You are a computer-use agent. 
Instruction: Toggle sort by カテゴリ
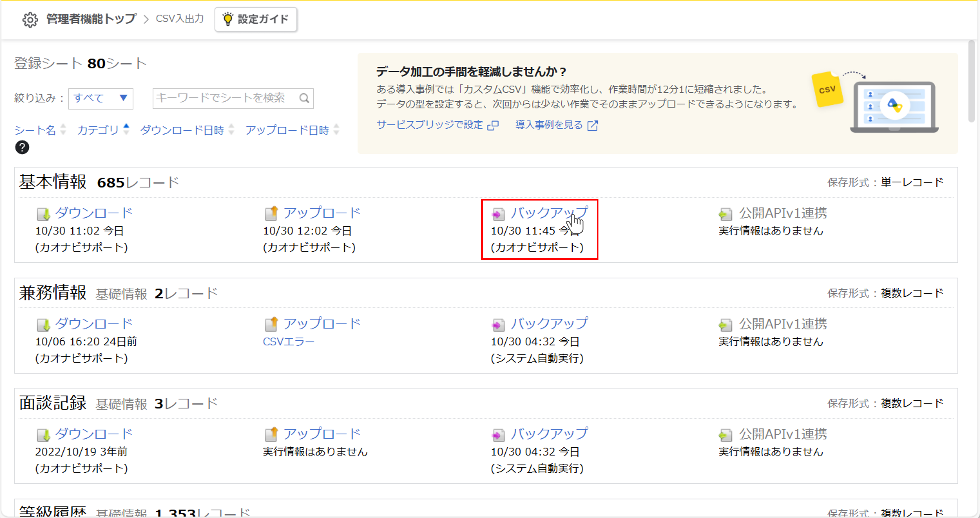pyautogui.click(x=98, y=130)
